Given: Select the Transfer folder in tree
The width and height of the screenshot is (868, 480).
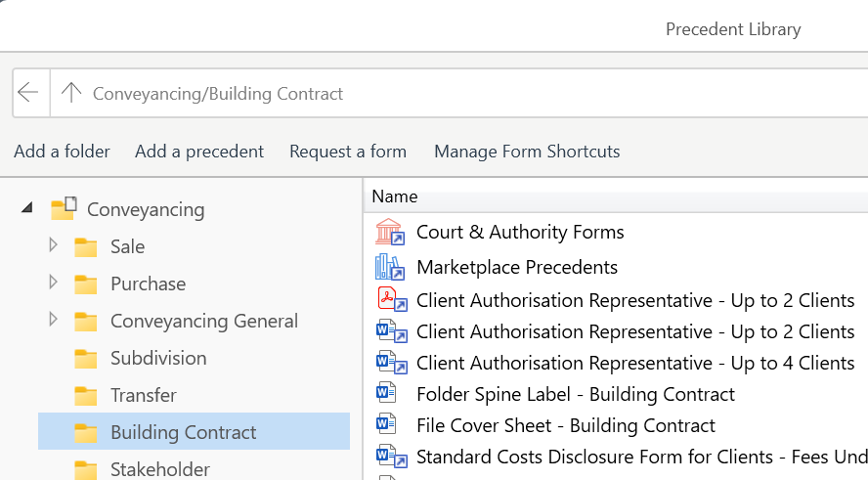Looking at the screenshot, I should point(144,395).
